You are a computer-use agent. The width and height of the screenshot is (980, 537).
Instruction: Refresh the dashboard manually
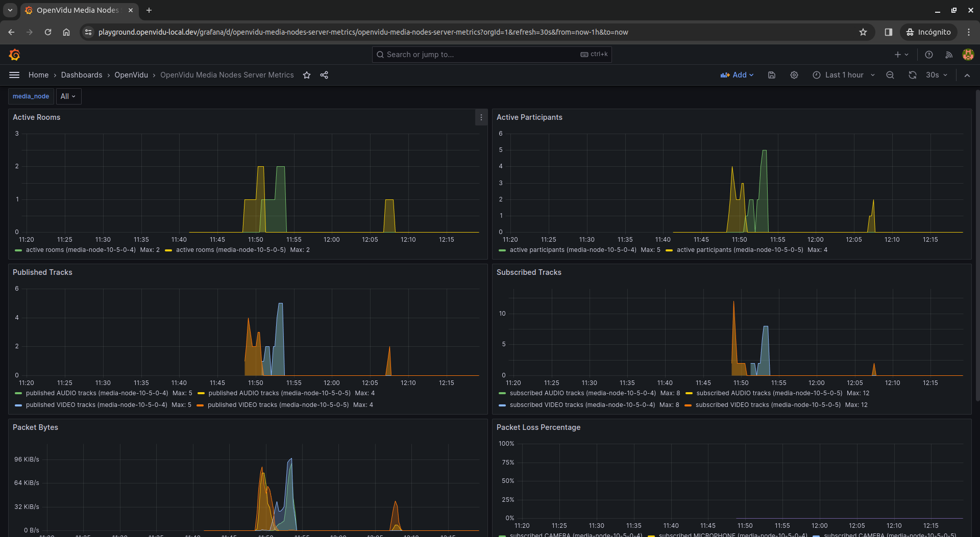pyautogui.click(x=912, y=75)
